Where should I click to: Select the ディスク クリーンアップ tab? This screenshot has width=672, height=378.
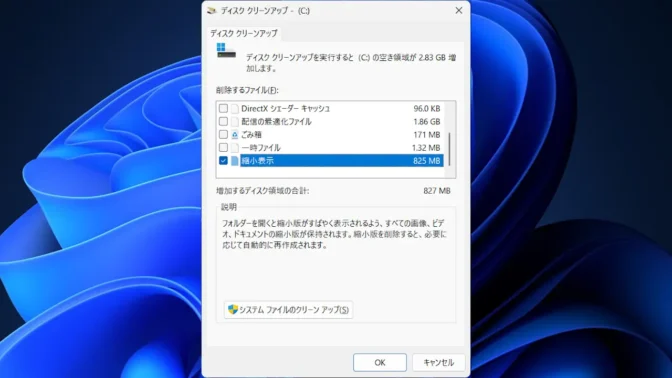point(244,33)
